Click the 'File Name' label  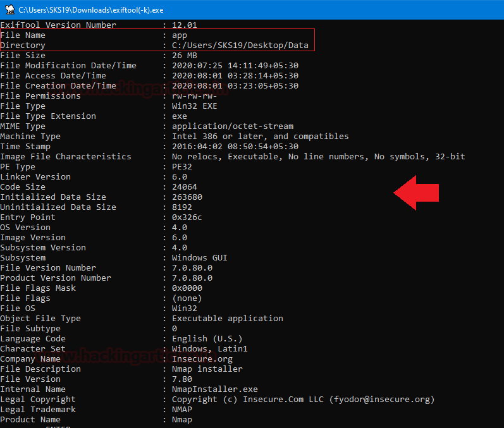pos(23,35)
